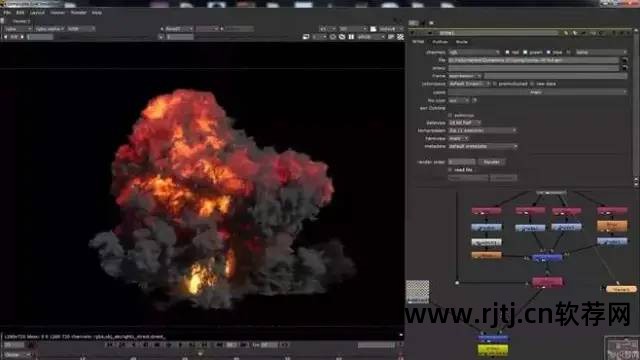Open the Render menu
Screen dimensions: 640x360
point(78,13)
